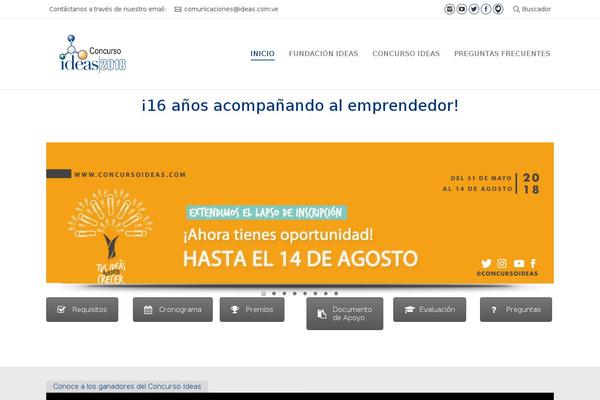Viewport: 600px width, 400px height.
Task: Open the FUNDACIÓN IDEAS menu
Action: point(323,54)
